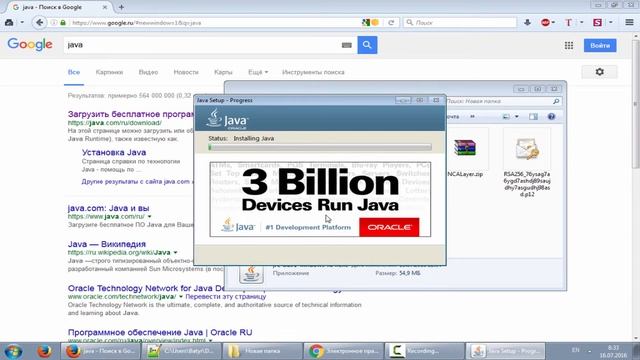
Task: Open Java — Википедия result link
Action: [107, 244]
